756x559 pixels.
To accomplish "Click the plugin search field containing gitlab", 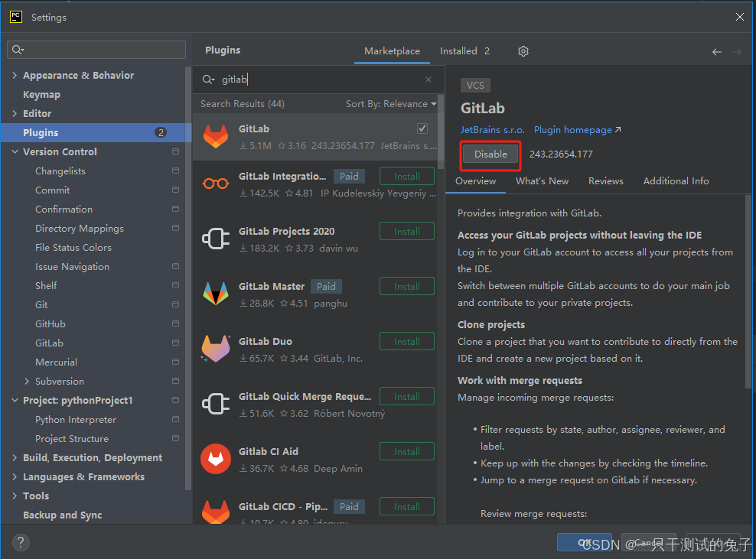I will (318, 80).
